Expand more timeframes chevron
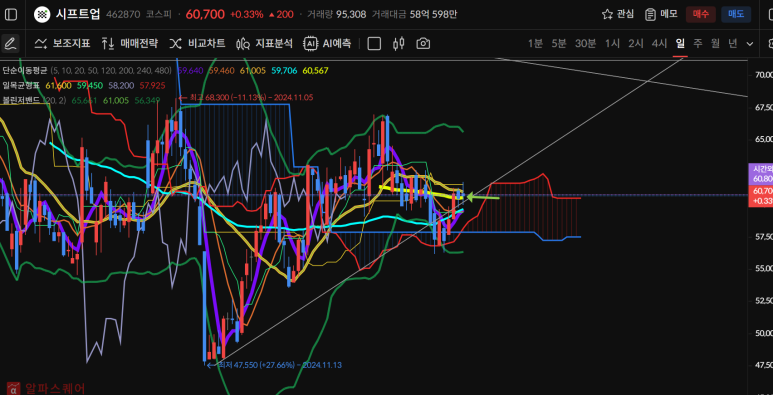Viewport: 773px width, 395px height. [x=750, y=44]
